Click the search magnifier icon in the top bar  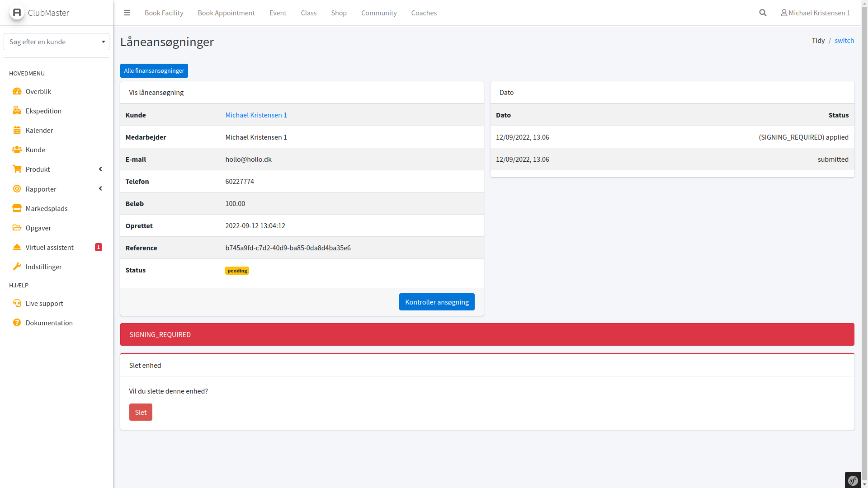point(763,13)
